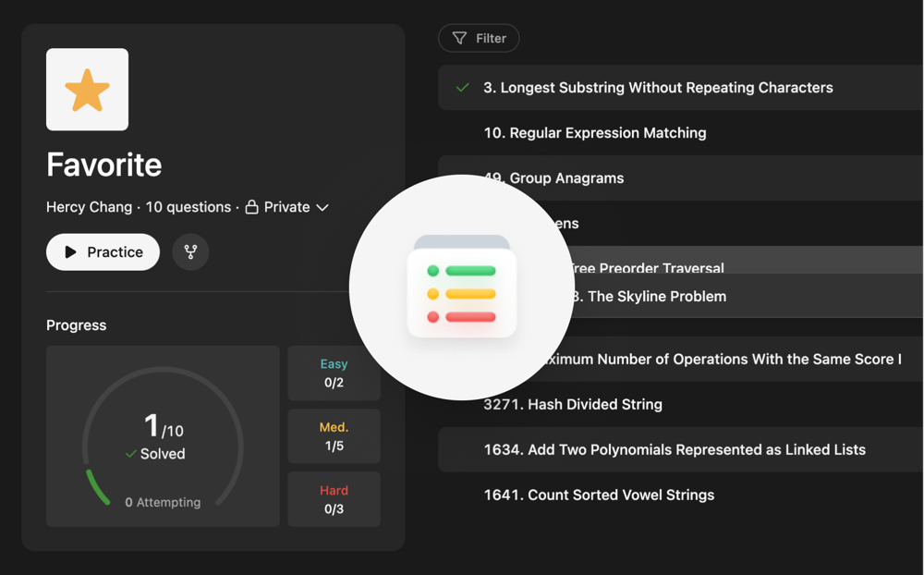Image resolution: width=924 pixels, height=575 pixels.
Task: Expand the Private visibility dropdown chevron
Action: pos(322,207)
